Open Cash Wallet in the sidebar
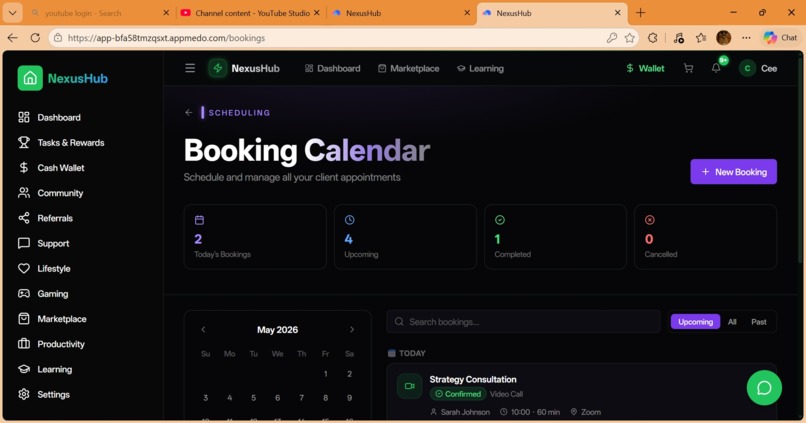This screenshot has width=806, height=423. click(x=51, y=168)
